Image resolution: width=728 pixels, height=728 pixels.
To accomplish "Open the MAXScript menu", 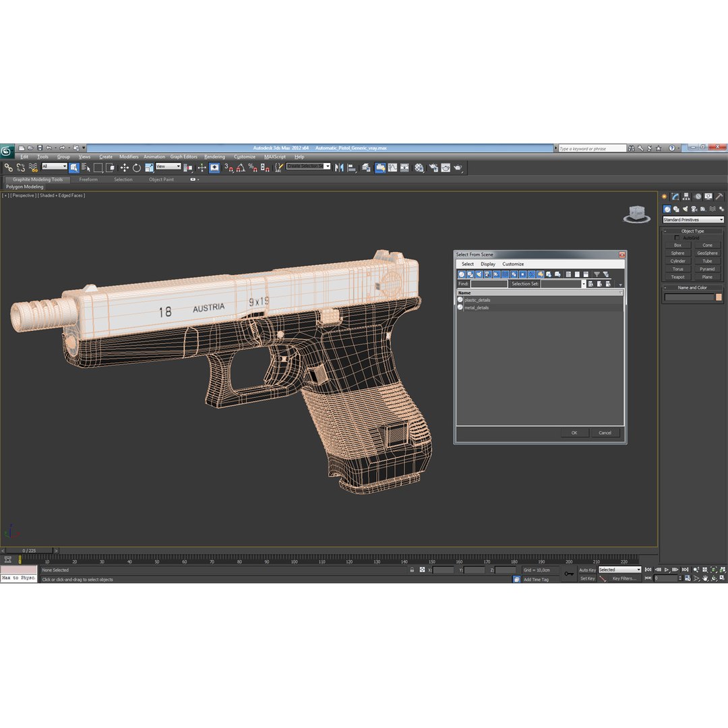I will 275,157.
